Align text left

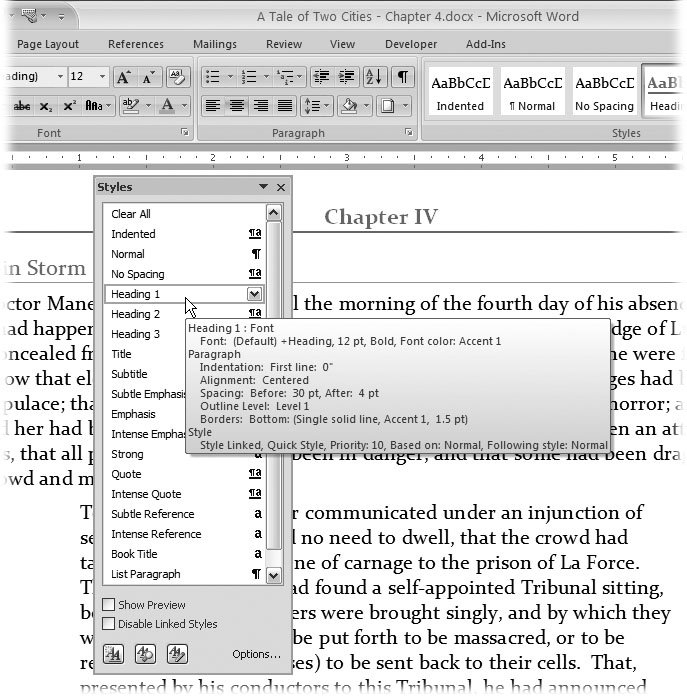pos(213,106)
